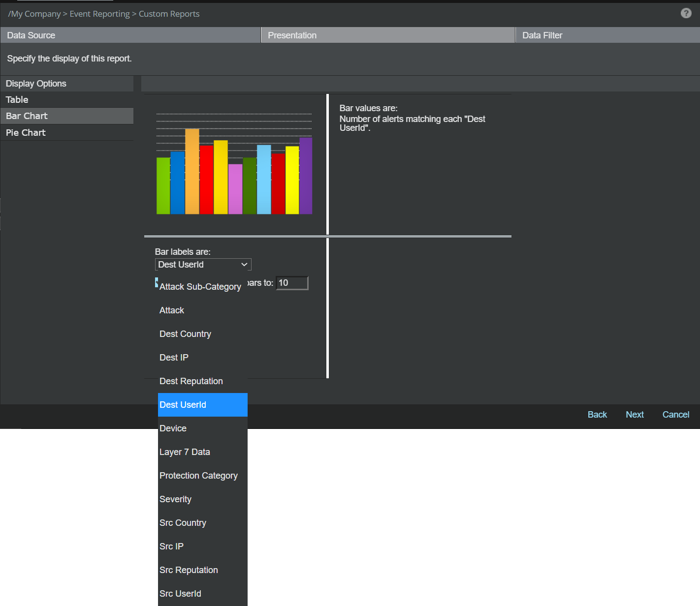Choose Src Reputation from the list
700x606 pixels.
(202, 570)
